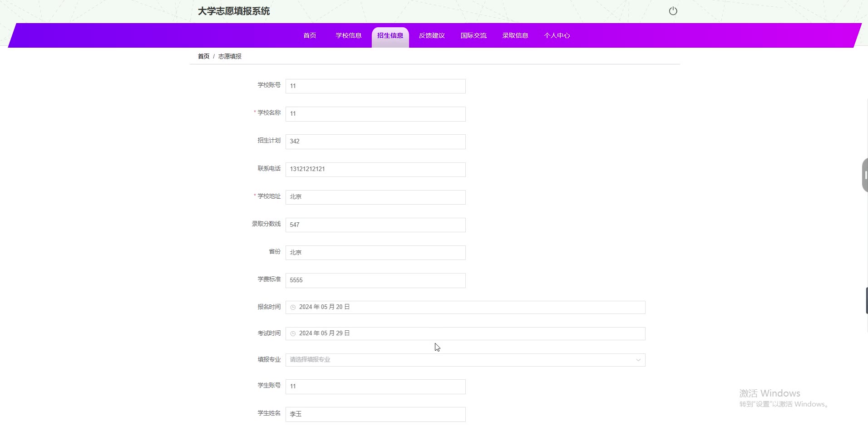This screenshot has width=868, height=431.
Task: Select the 学校地址 input field
Action: click(375, 197)
